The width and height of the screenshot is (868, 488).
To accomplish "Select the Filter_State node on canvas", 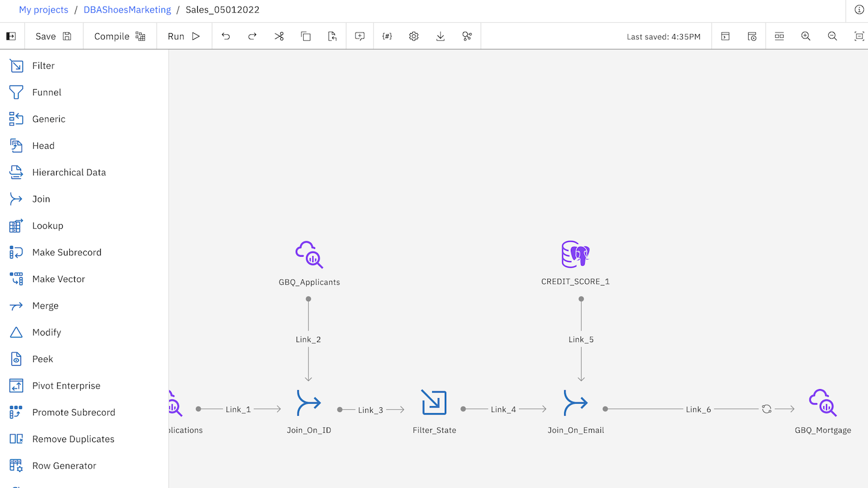I will pos(434,402).
